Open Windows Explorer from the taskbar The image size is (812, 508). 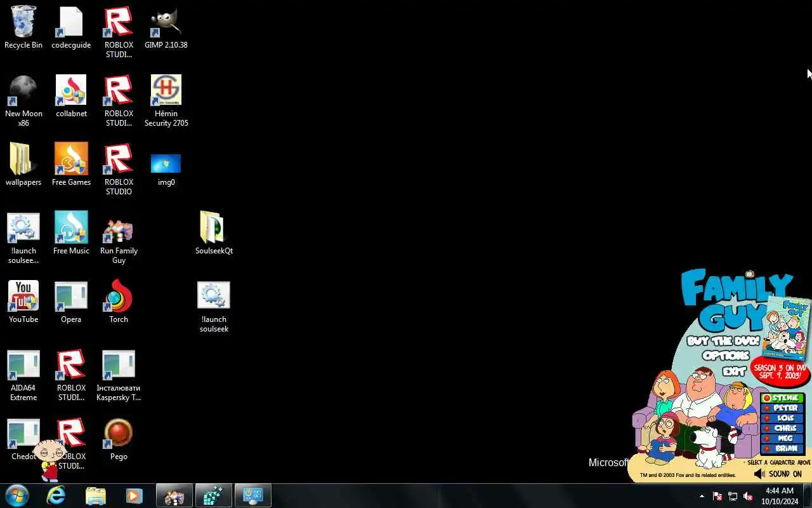(95, 495)
